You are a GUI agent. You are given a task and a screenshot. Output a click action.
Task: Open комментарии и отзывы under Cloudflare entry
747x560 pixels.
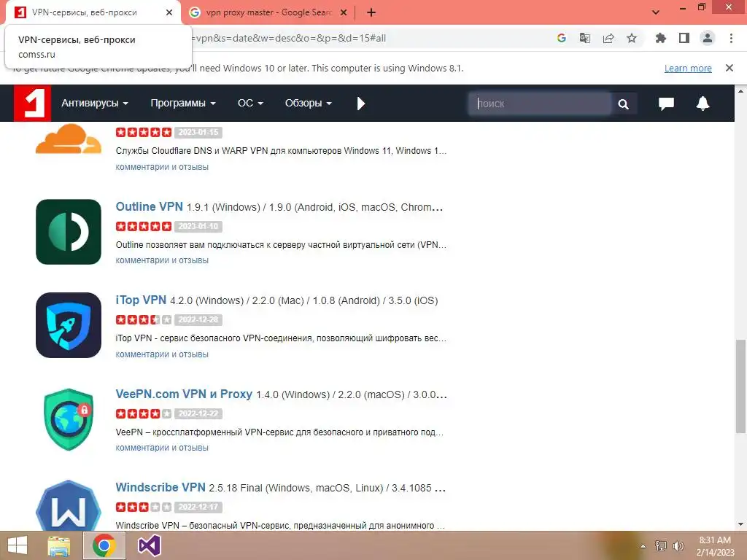[162, 167]
